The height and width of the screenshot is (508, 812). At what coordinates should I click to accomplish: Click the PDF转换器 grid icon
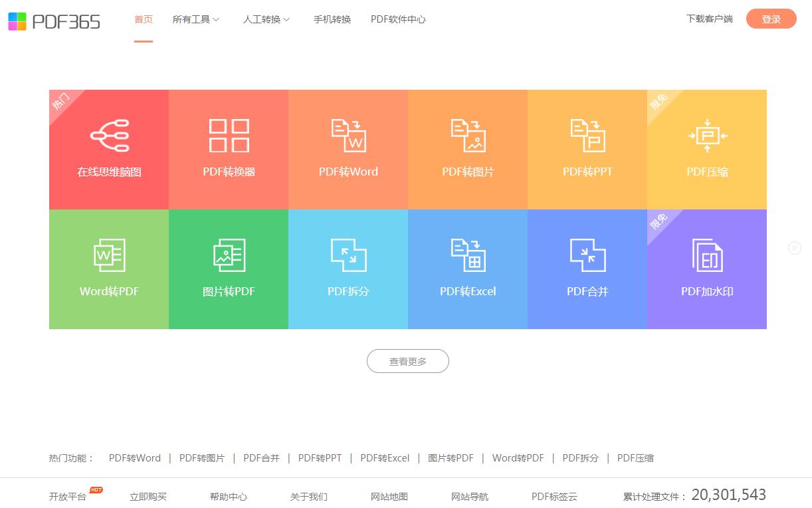tap(229, 136)
